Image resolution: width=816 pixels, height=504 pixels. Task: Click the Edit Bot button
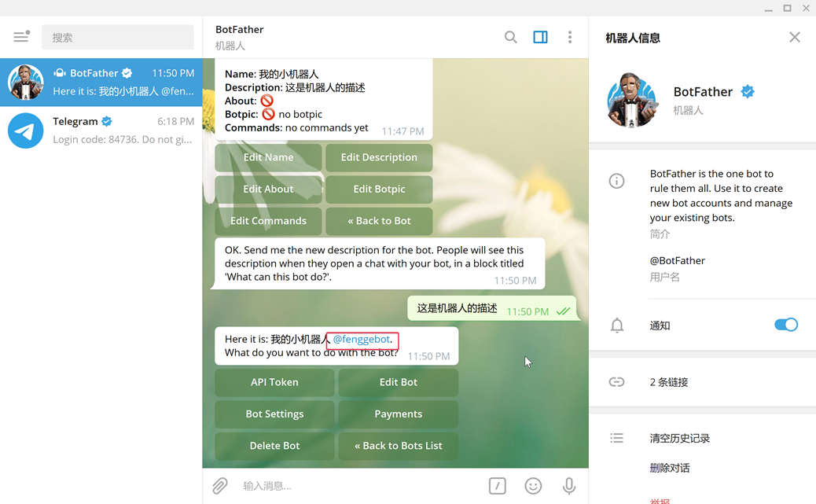click(x=398, y=382)
